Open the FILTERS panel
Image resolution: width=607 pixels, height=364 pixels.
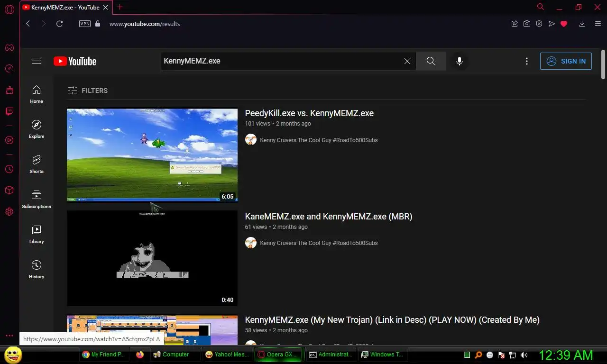[88, 91]
